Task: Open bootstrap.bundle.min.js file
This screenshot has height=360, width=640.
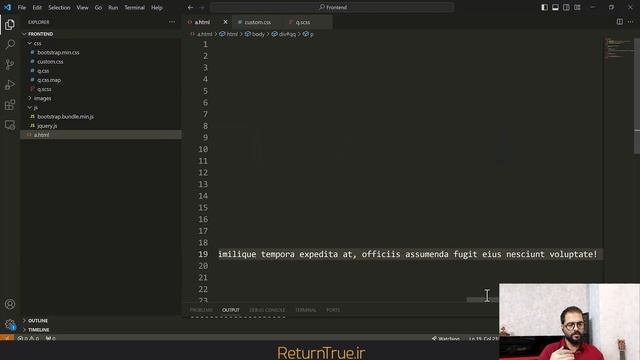Action: pyautogui.click(x=65, y=117)
